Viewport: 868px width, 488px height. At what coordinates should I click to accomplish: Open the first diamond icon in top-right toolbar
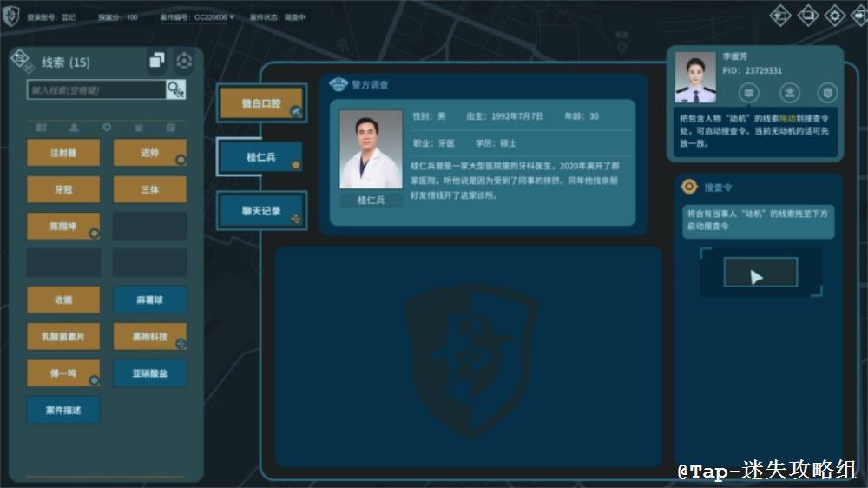[x=780, y=15]
